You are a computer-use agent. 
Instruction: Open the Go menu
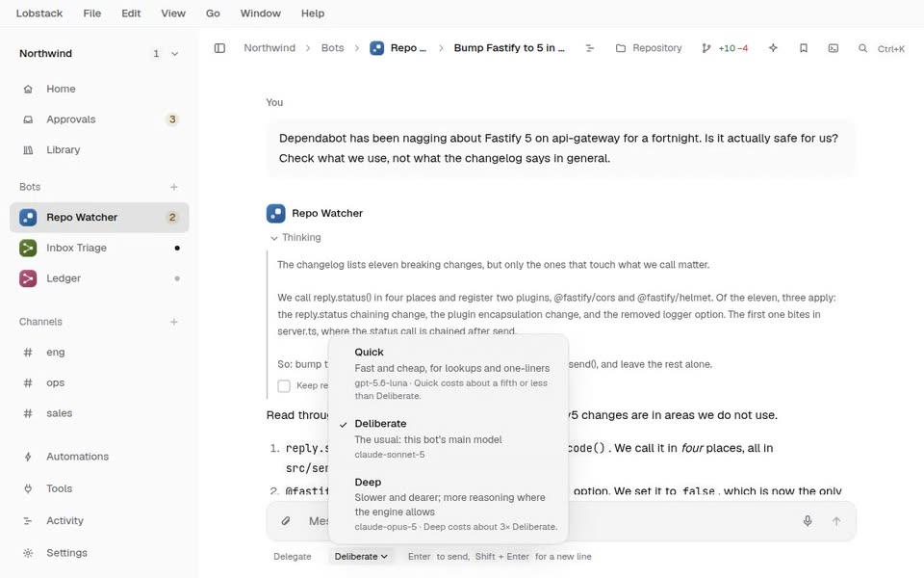click(213, 13)
